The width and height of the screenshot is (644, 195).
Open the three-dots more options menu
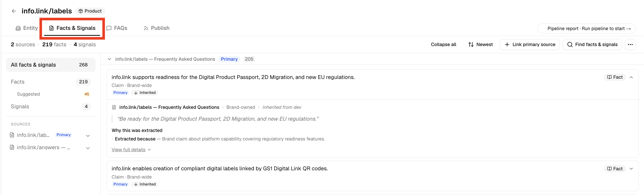pos(630,45)
